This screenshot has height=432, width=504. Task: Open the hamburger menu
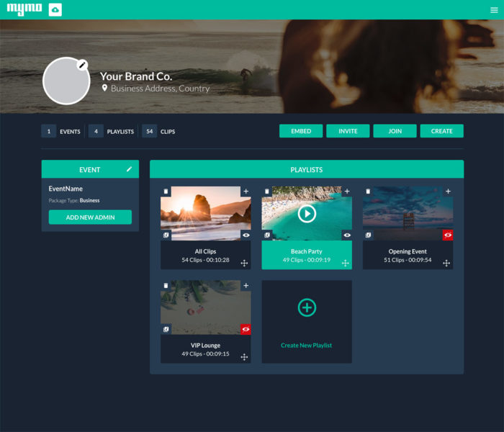point(494,9)
